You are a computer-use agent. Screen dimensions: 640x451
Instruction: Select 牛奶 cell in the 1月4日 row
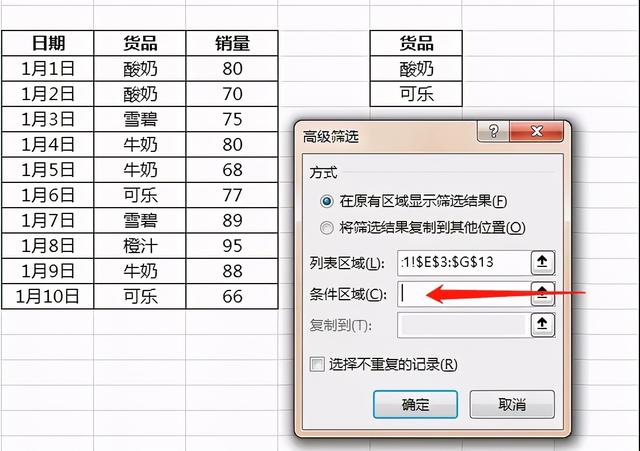click(x=140, y=144)
